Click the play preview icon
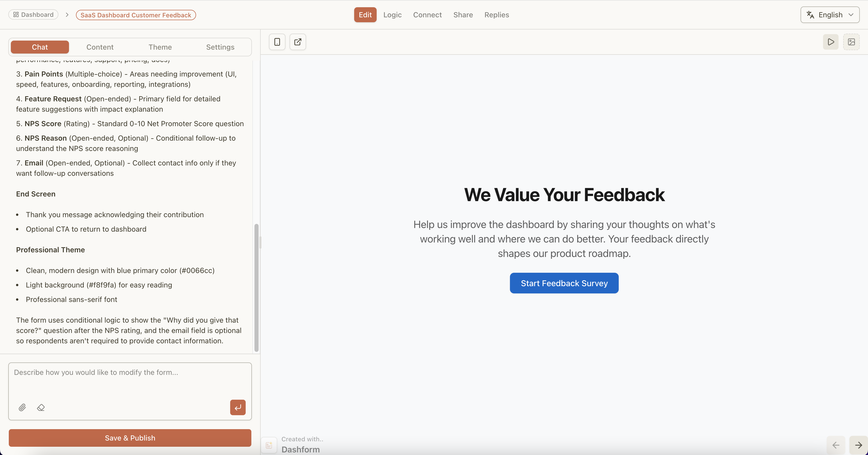 click(x=831, y=42)
